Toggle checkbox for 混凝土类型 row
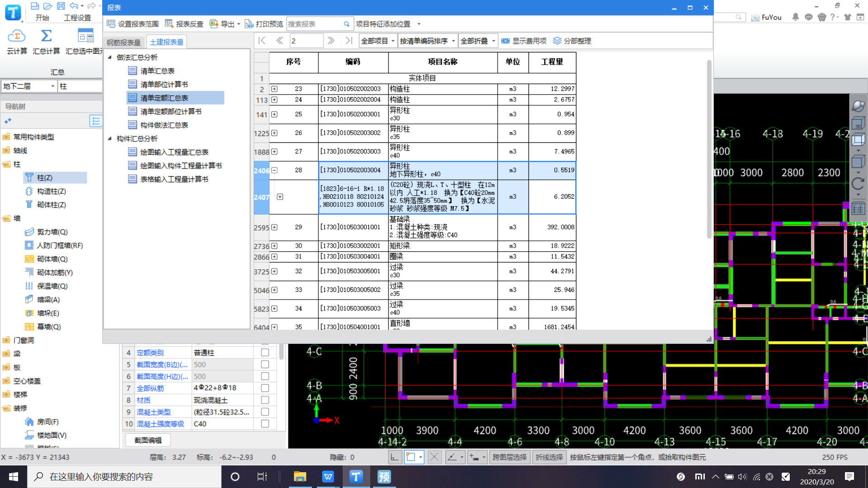This screenshot has height=488, width=868. click(x=265, y=412)
